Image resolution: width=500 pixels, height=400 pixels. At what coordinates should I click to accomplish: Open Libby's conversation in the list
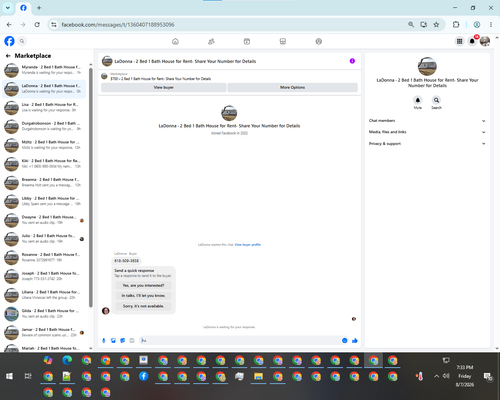(x=44, y=201)
